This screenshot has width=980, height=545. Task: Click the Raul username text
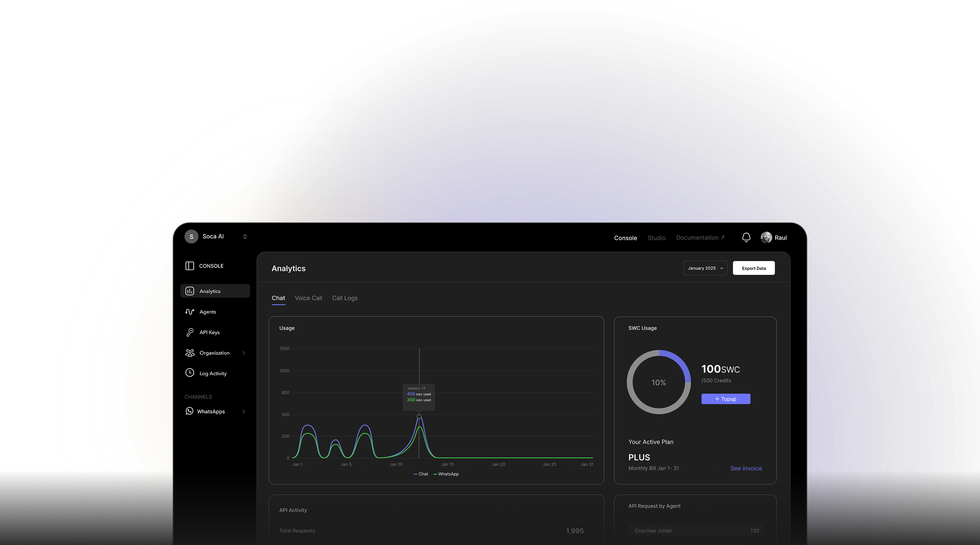click(x=781, y=238)
